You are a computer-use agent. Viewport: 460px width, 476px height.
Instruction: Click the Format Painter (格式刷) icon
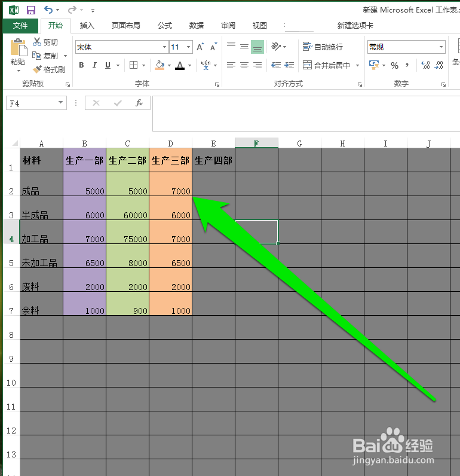(x=37, y=69)
